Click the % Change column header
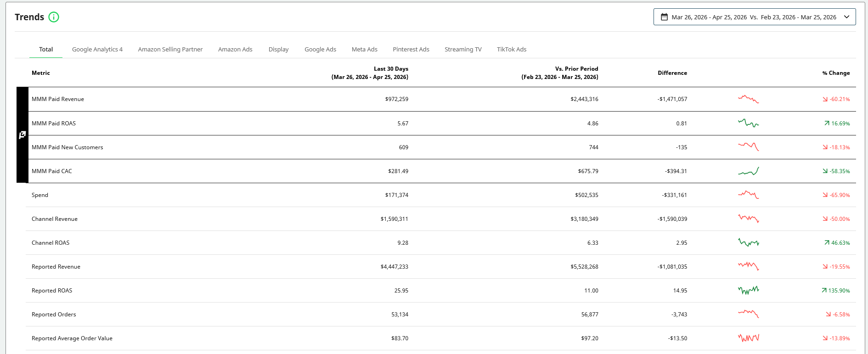868x354 pixels. pos(836,73)
